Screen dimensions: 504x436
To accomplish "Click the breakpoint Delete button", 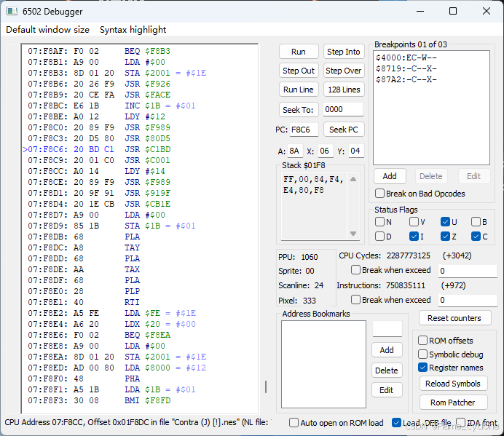I will [x=431, y=176].
